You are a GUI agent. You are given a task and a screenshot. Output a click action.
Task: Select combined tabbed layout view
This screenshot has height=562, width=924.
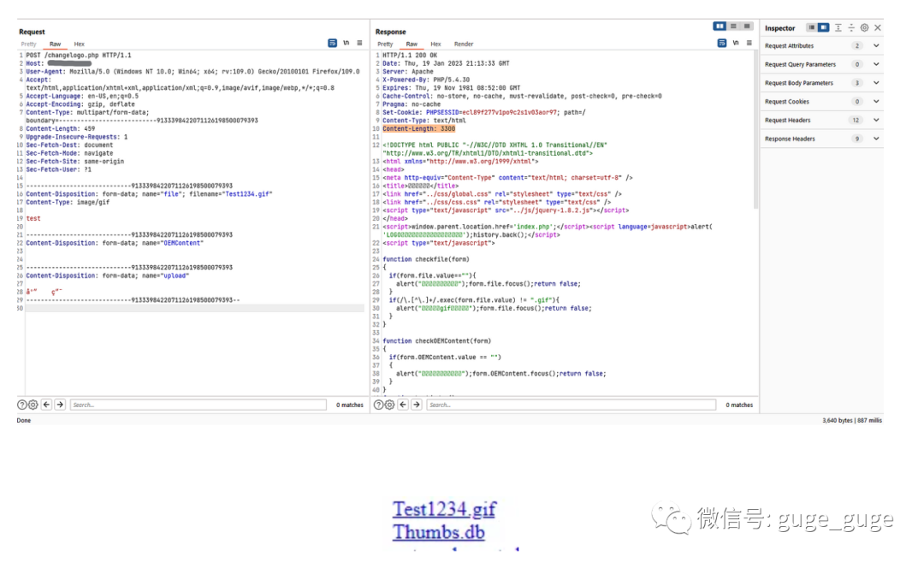[747, 26]
